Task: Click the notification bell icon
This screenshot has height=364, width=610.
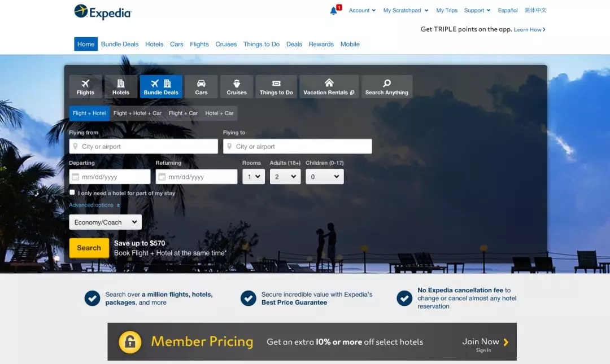Action: (333, 11)
